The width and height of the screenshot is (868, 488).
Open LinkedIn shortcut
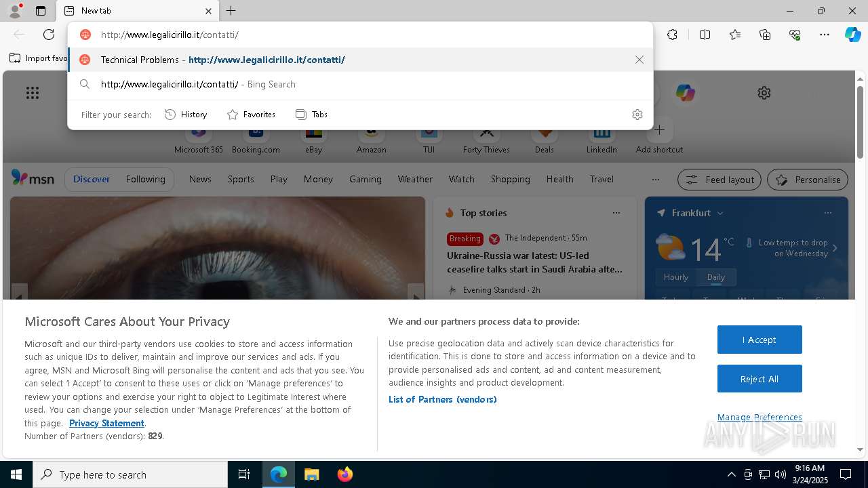(601, 140)
